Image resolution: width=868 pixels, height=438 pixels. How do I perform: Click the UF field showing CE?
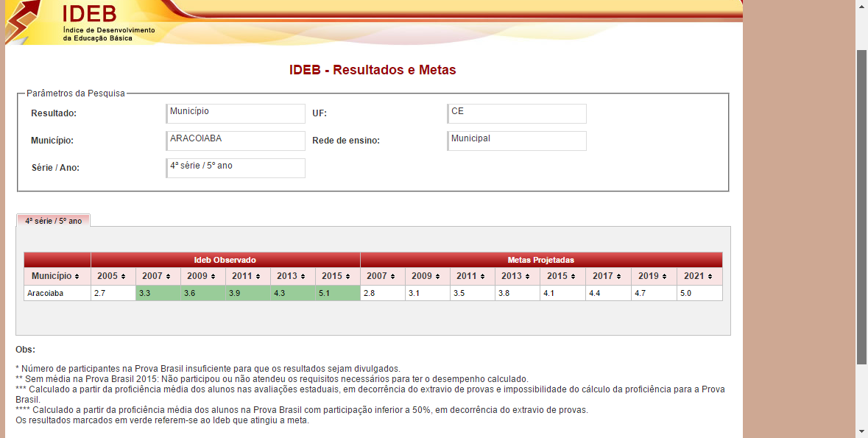tap(517, 113)
